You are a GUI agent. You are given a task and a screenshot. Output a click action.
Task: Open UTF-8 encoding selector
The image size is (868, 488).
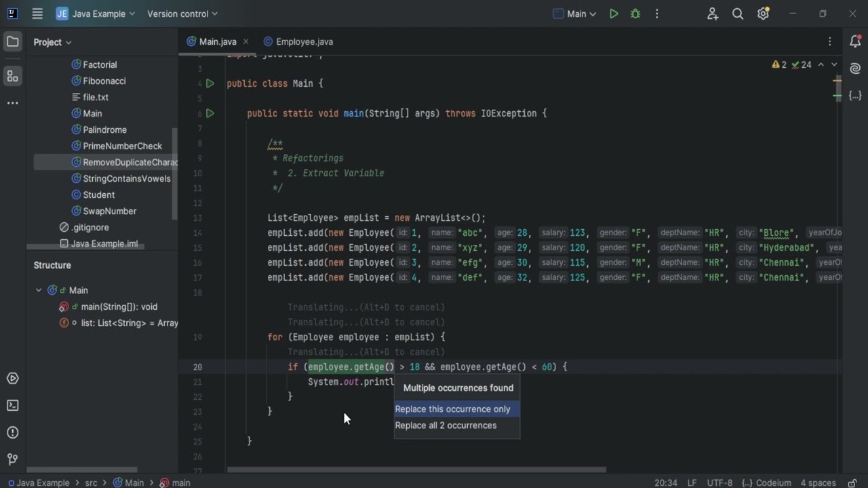[x=719, y=483]
